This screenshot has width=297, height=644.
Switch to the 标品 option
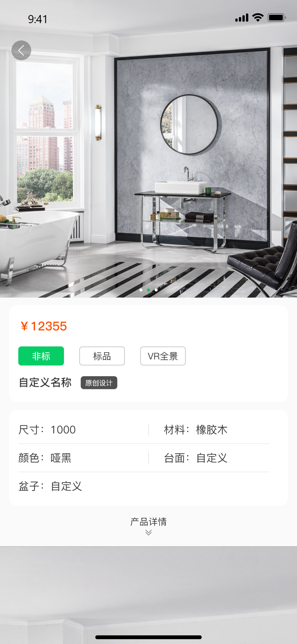click(x=102, y=356)
